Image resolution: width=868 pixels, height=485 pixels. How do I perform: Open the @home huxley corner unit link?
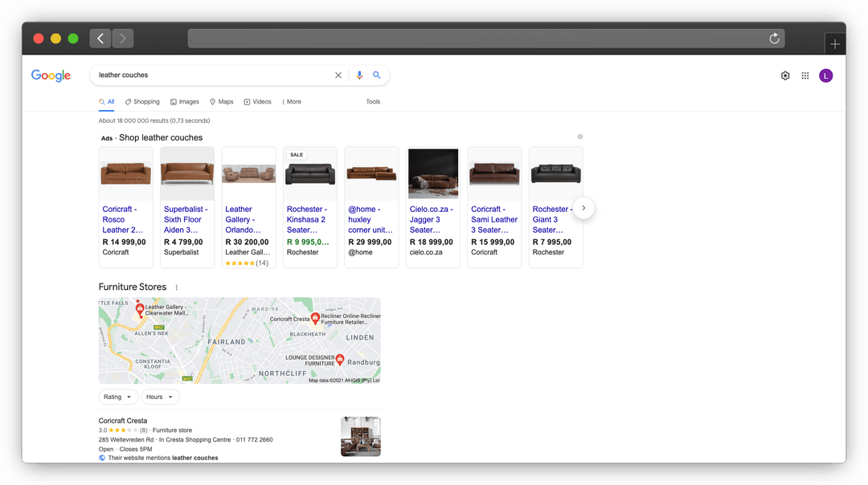tap(371, 219)
